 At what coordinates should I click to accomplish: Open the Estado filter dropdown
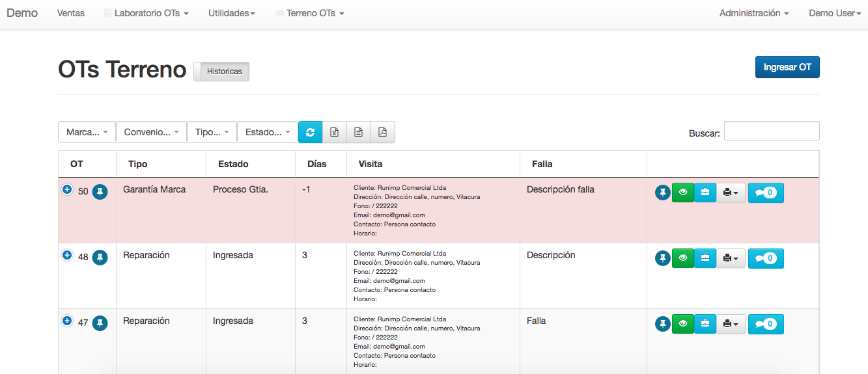[268, 132]
